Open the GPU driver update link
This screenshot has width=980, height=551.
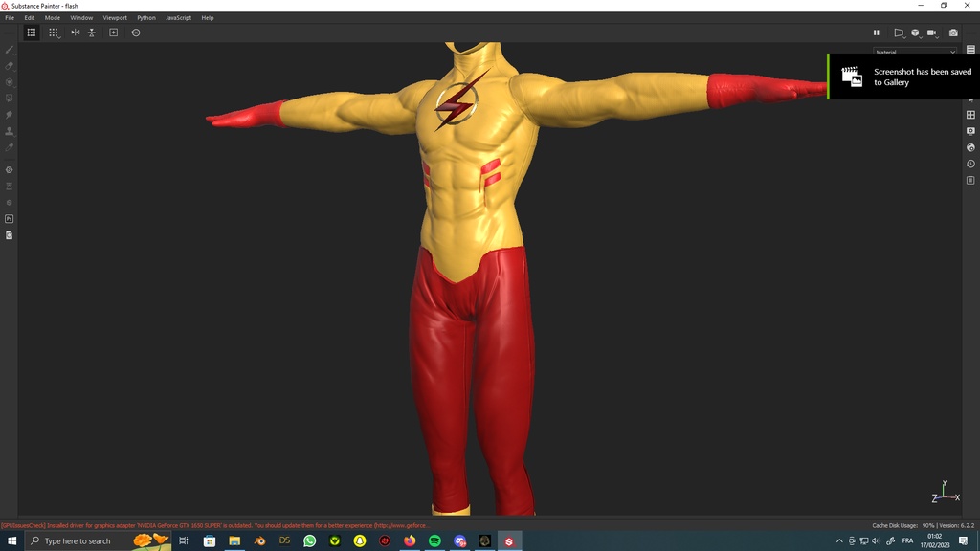pos(412,523)
